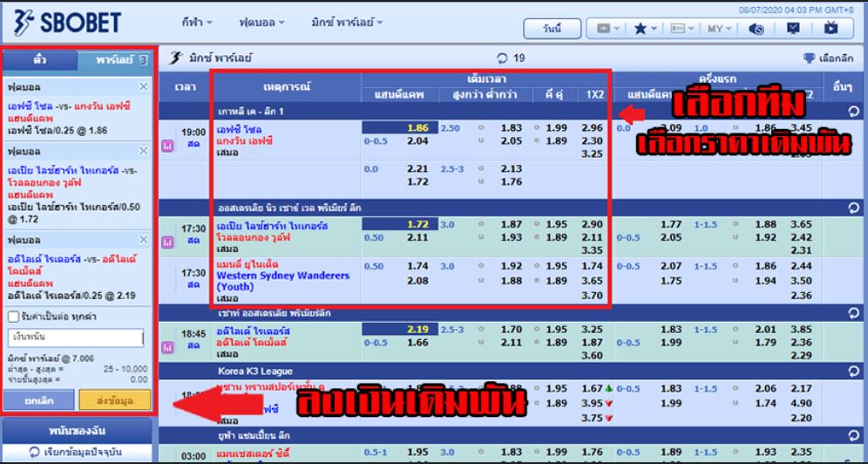Select 2.08 handicap odds for Western Sydney Wanderers
Screen dimensions: 868x464
coord(417,281)
